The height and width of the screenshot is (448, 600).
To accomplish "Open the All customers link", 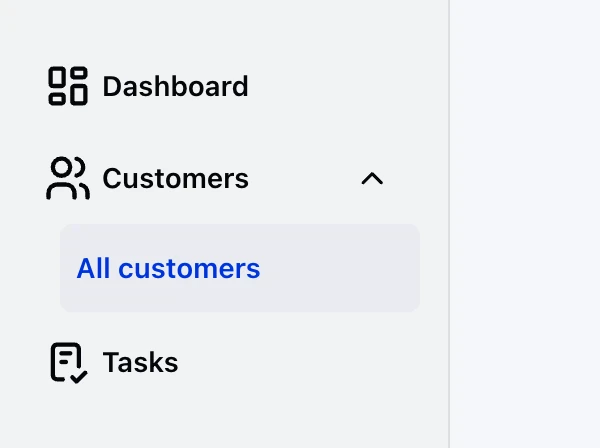I will pyautogui.click(x=168, y=268).
